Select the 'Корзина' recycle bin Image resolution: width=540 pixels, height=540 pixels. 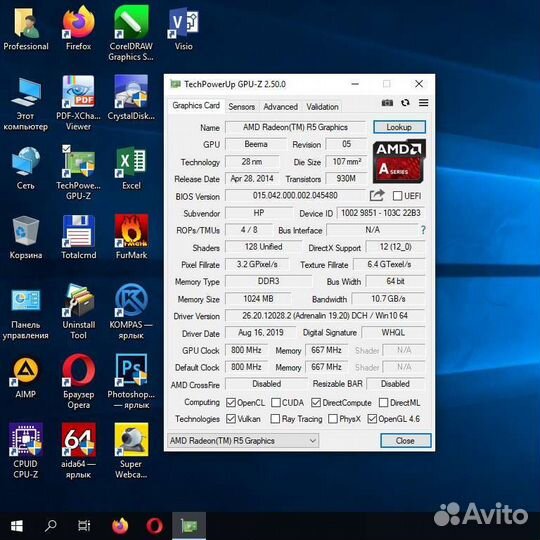[26, 238]
